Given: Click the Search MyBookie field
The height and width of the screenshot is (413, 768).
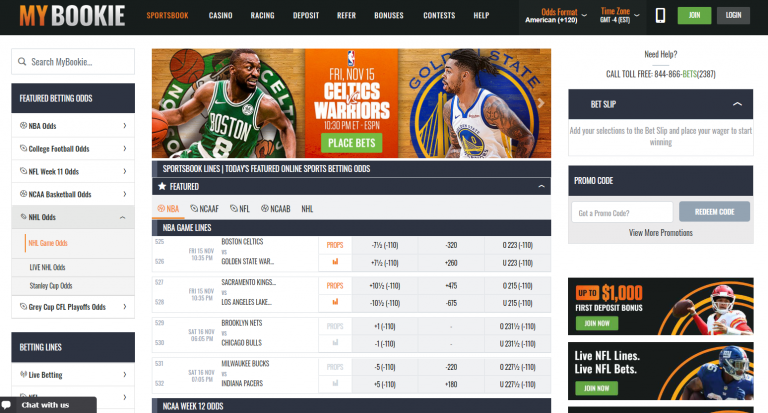Looking at the screenshot, I should [x=73, y=62].
